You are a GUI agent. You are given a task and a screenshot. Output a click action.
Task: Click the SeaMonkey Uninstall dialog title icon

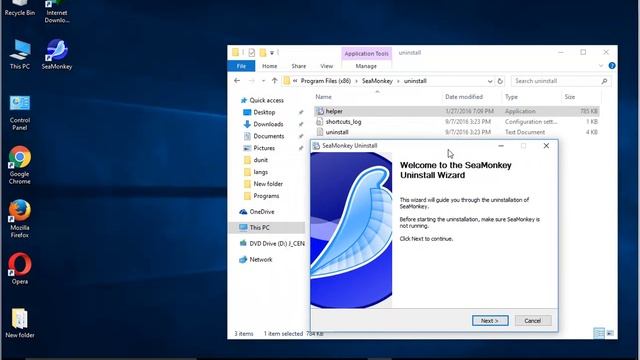(x=316, y=146)
